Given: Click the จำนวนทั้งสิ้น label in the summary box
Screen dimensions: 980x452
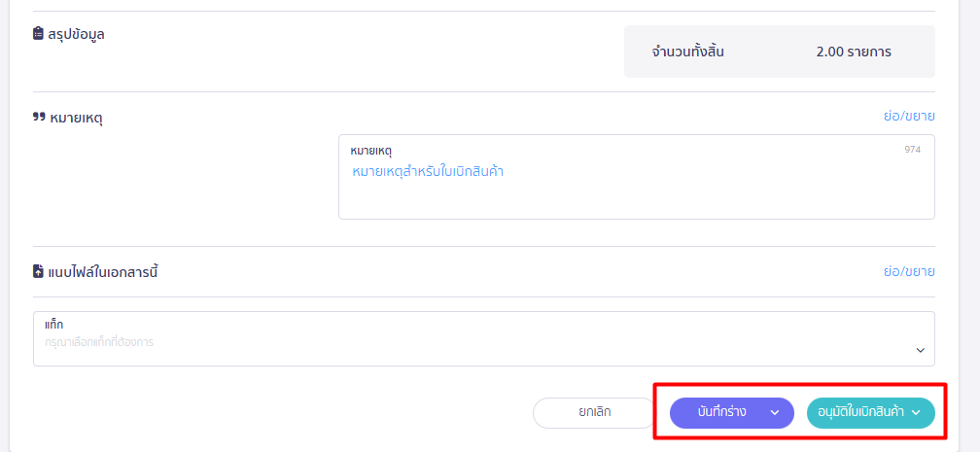Looking at the screenshot, I should 687,52.
